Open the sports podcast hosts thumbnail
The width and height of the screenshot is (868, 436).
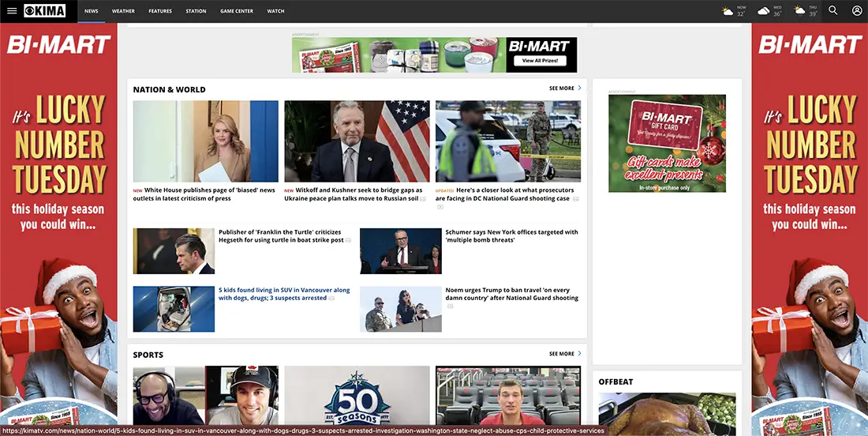click(x=205, y=396)
